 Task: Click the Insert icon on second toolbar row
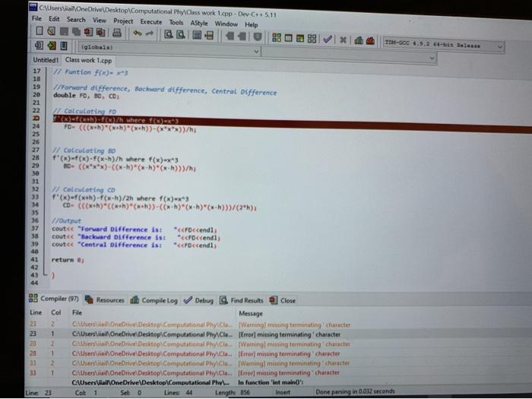pos(39,45)
